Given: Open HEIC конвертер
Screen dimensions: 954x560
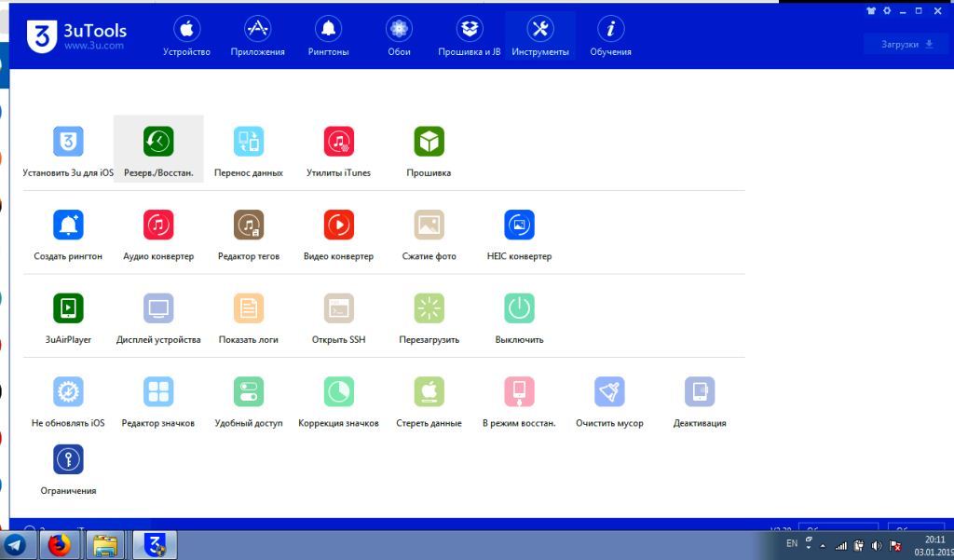Looking at the screenshot, I should (x=519, y=236).
